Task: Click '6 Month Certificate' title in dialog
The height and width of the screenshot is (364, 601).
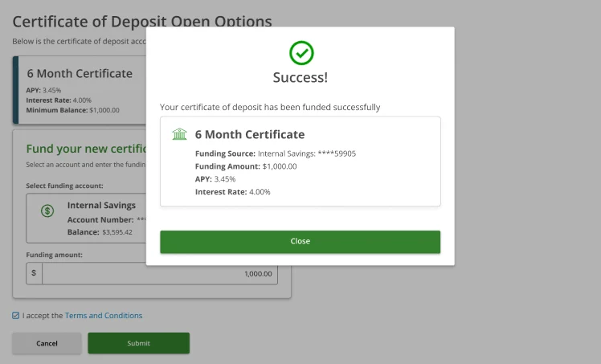Action: [250, 134]
